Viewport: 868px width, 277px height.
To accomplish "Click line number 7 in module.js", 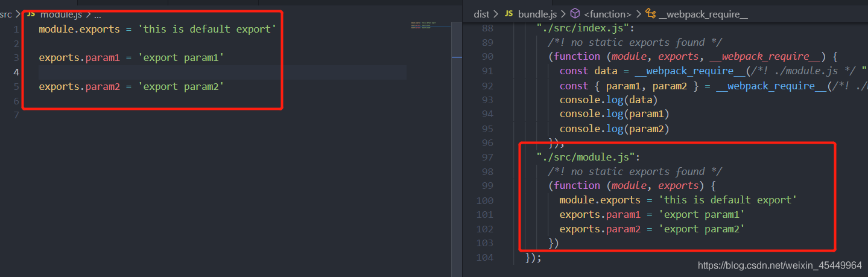I will pyautogui.click(x=16, y=115).
